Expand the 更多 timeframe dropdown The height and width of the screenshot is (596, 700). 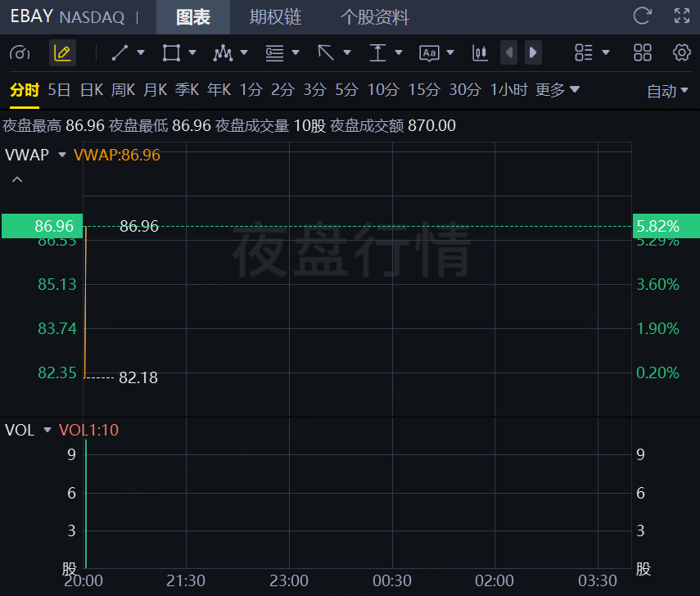tap(558, 90)
